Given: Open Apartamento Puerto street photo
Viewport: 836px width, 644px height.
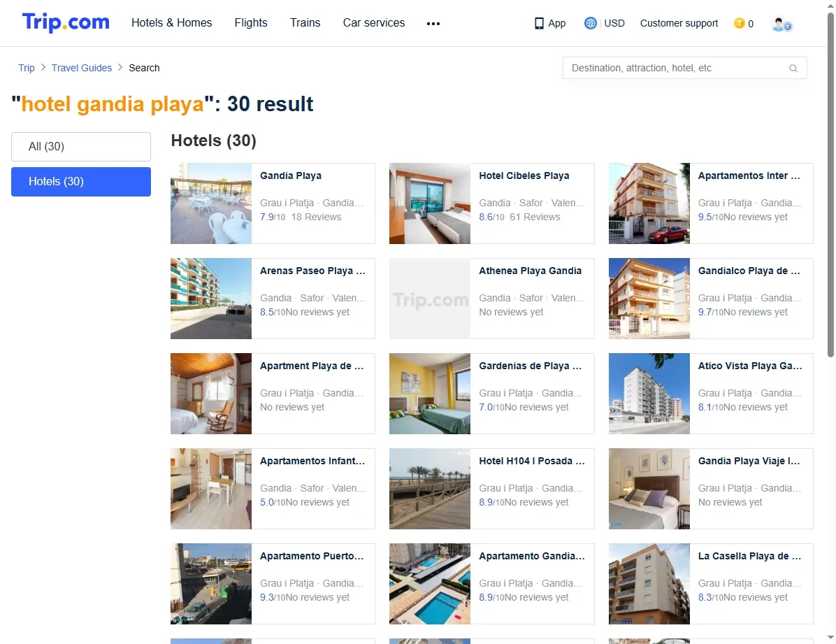Looking at the screenshot, I should pyautogui.click(x=210, y=584).
